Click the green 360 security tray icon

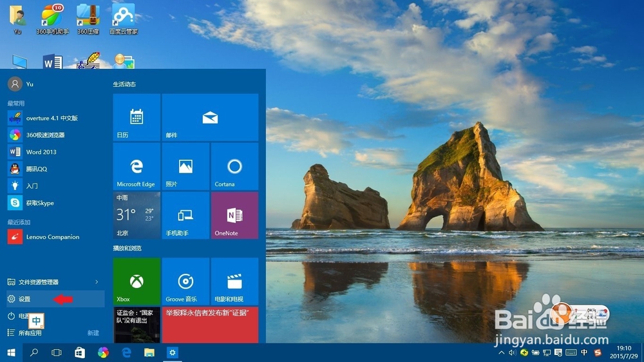pos(524,352)
